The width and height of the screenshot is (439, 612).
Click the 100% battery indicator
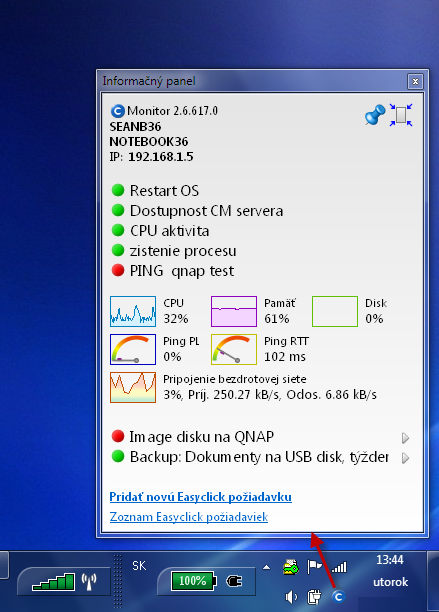tap(193, 581)
